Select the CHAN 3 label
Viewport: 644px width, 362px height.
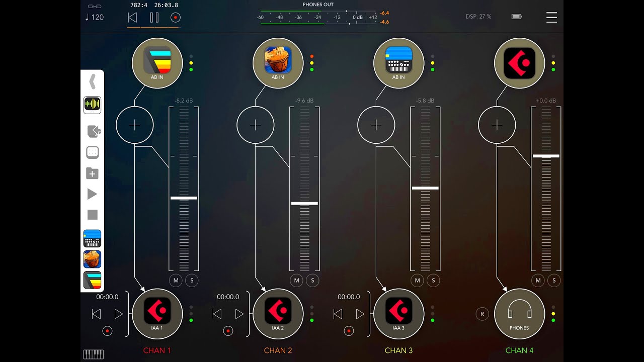click(x=398, y=350)
